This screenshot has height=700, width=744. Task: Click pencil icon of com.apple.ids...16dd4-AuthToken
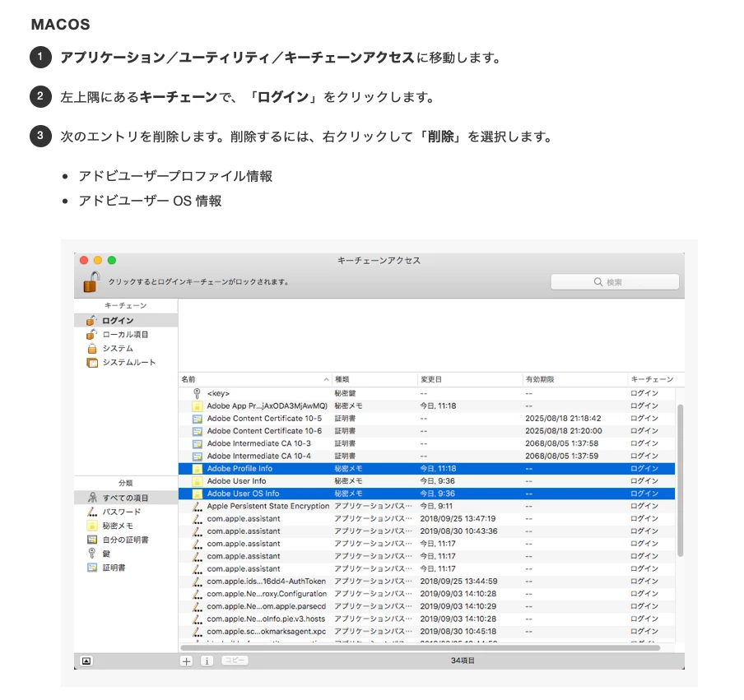(197, 582)
